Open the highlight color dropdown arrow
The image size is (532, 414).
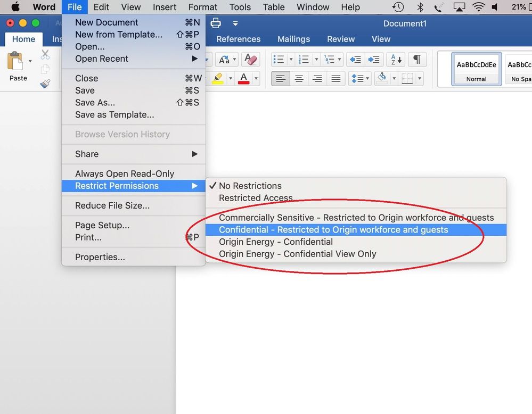click(231, 79)
